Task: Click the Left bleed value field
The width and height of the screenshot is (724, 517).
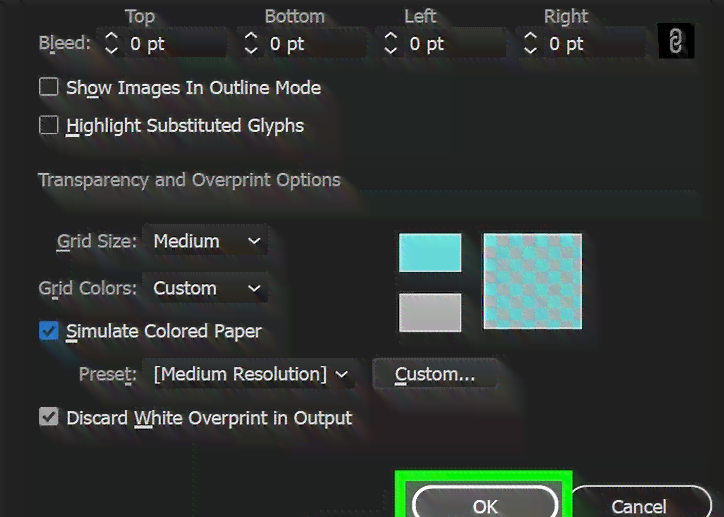Action: pyautogui.click(x=456, y=44)
